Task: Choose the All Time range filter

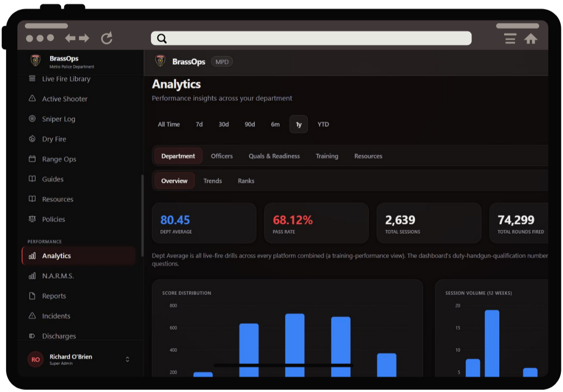Action: pos(169,124)
